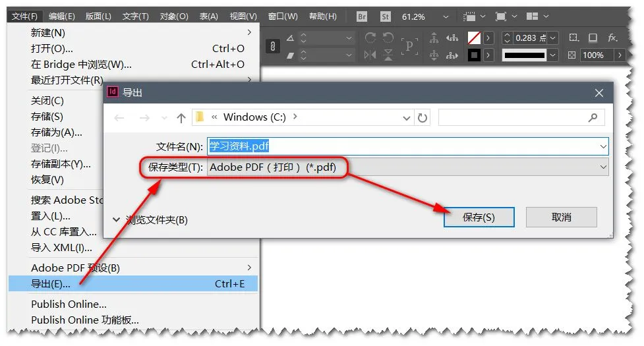Toggle the constrain proportions chain-link icon
Image resolution: width=644 pixels, height=346 pixels.
click(273, 46)
